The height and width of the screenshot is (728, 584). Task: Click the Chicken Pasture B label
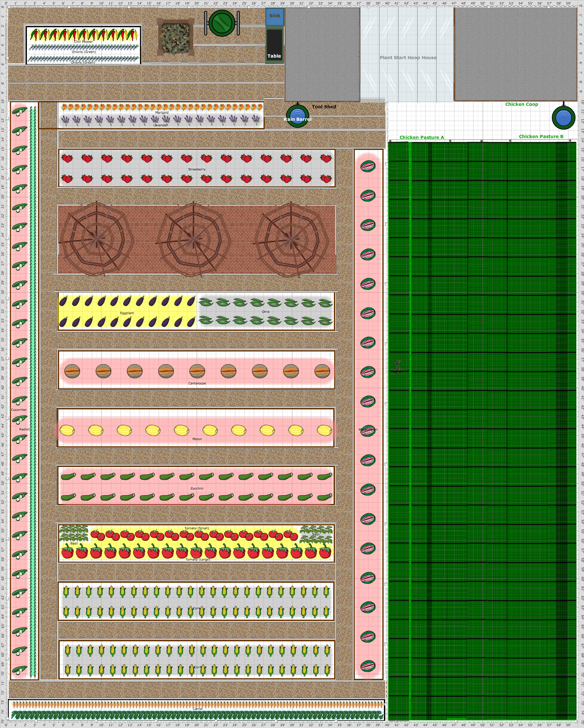[541, 136]
